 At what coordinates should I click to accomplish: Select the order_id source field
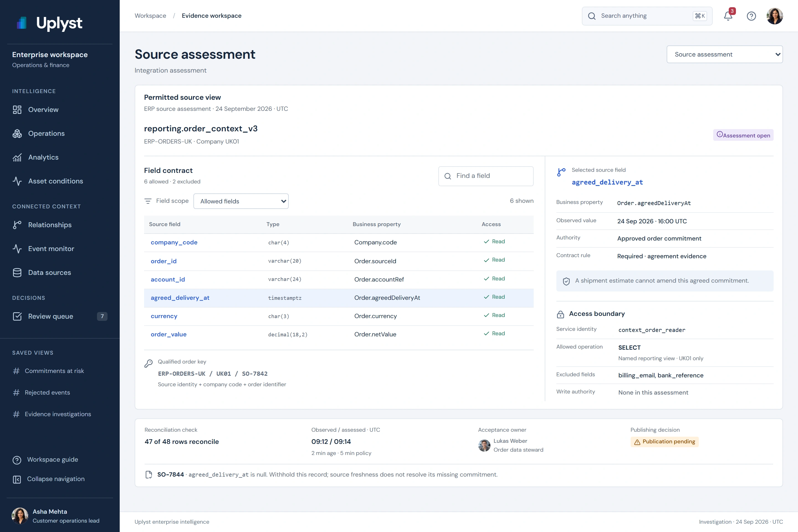pos(163,261)
